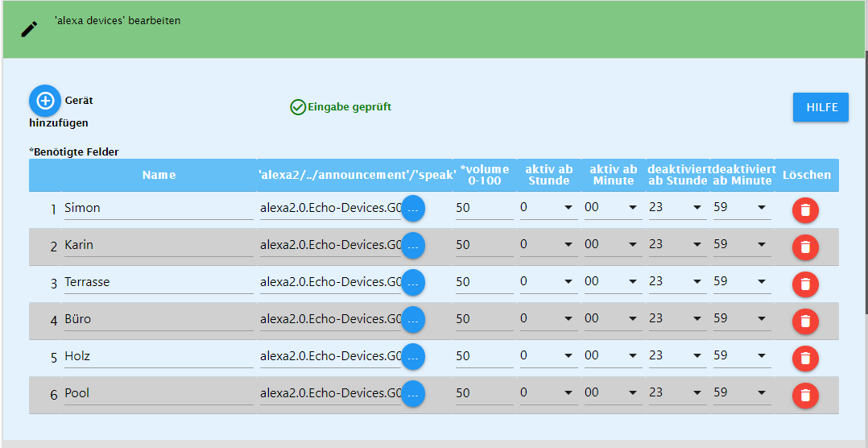Open 'deaktiviert ab Minute' dropdown for Pool
Viewport: 868px width, 448px height.
(742, 393)
